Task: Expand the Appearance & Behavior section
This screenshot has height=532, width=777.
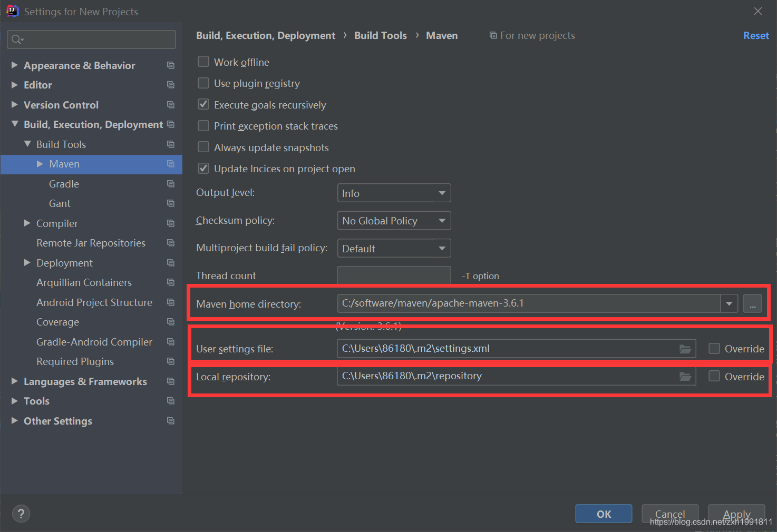Action: pyautogui.click(x=15, y=65)
